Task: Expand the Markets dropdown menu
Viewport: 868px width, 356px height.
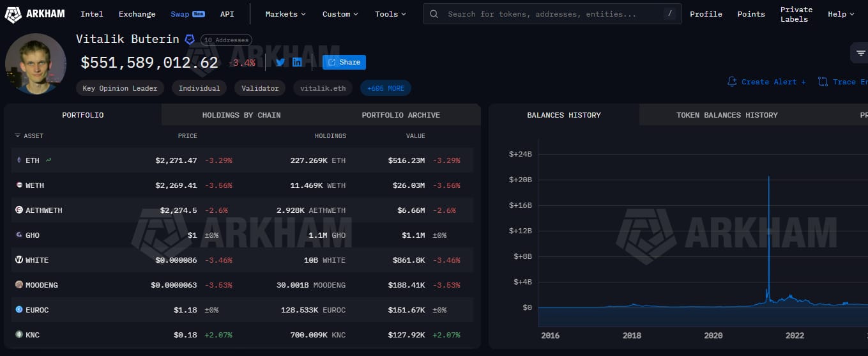Action: click(x=286, y=14)
